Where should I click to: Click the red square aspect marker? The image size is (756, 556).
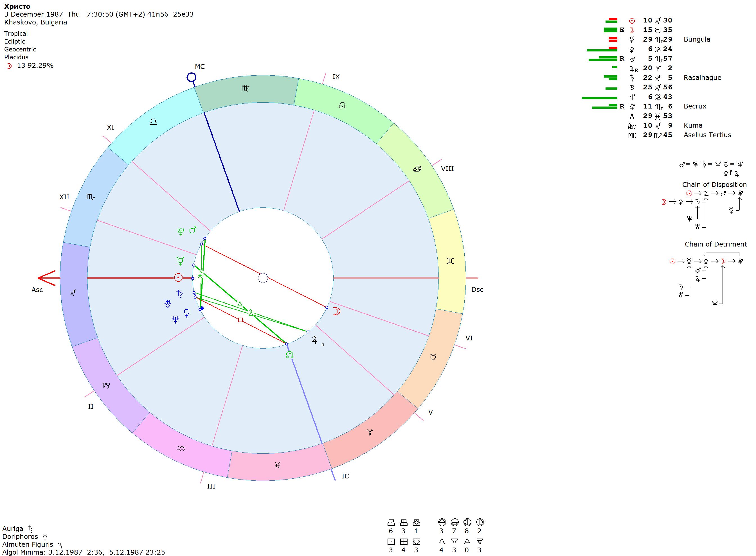[x=240, y=320]
